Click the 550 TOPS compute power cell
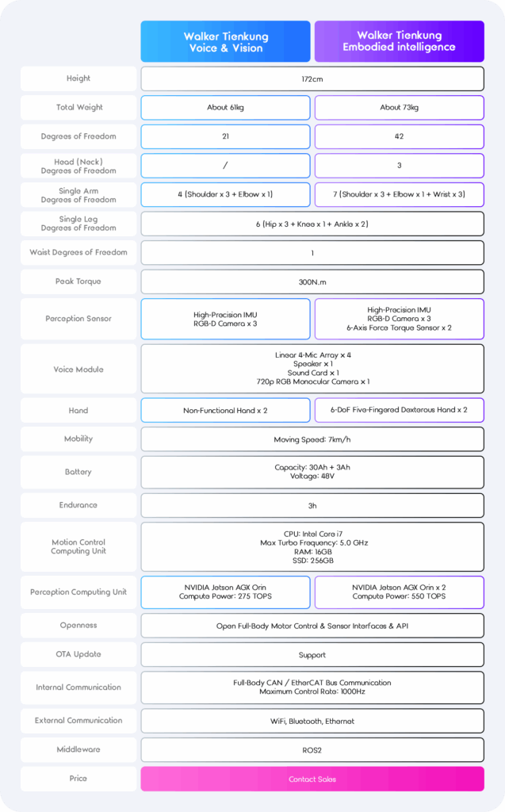505x812 pixels. pyautogui.click(x=399, y=592)
